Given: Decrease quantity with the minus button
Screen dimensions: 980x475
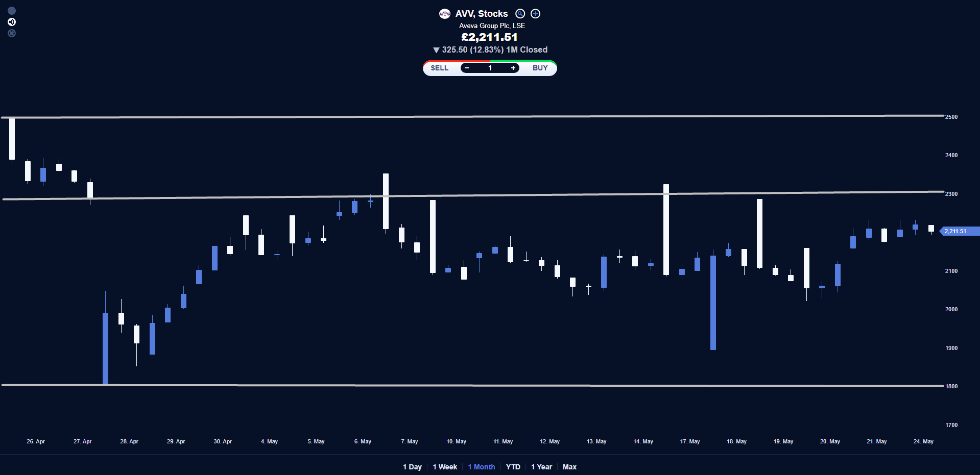Looking at the screenshot, I should (x=466, y=68).
